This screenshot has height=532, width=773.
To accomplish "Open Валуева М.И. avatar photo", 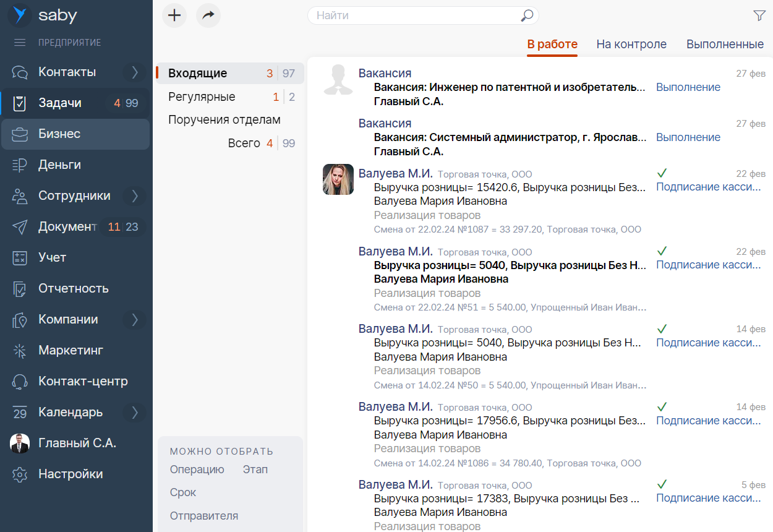I will pos(338,179).
